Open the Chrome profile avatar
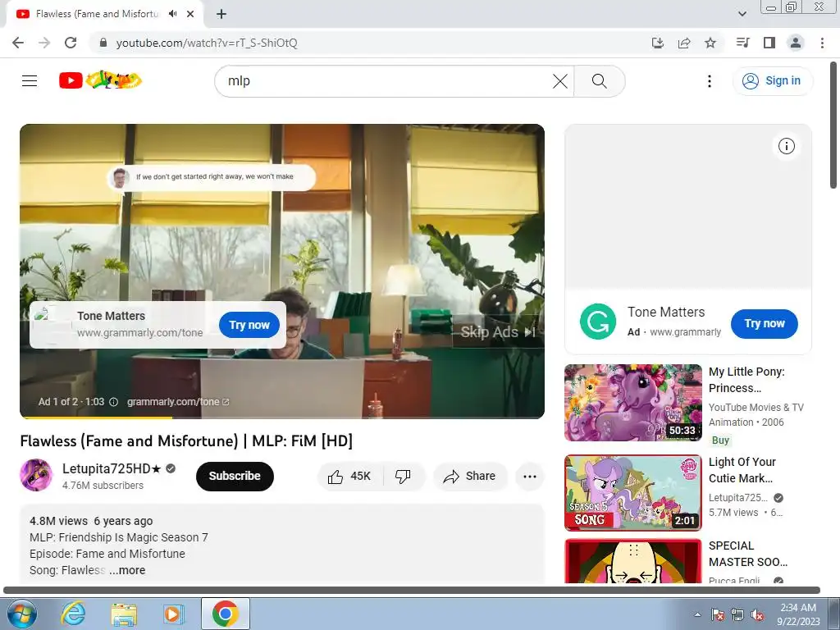The width and height of the screenshot is (840, 630). point(796,43)
